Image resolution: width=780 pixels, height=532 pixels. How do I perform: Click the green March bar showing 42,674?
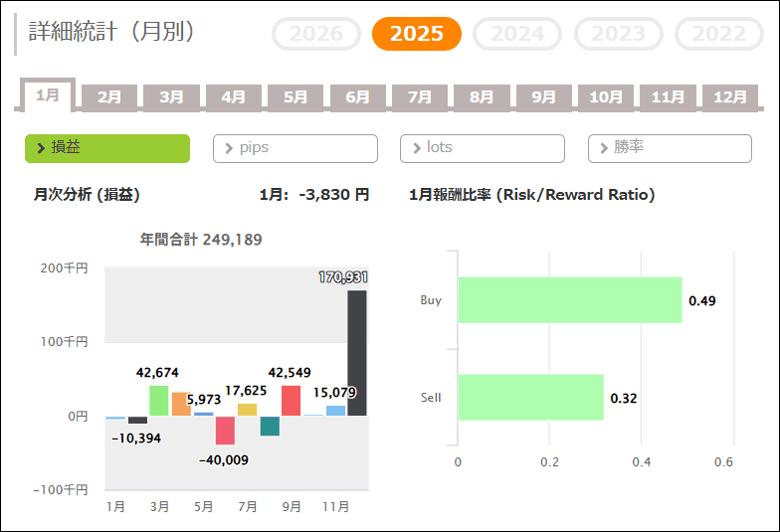(x=159, y=401)
